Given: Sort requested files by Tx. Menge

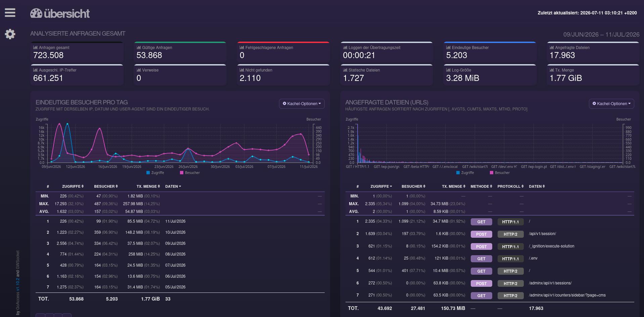Looking at the screenshot, I should tap(454, 186).
